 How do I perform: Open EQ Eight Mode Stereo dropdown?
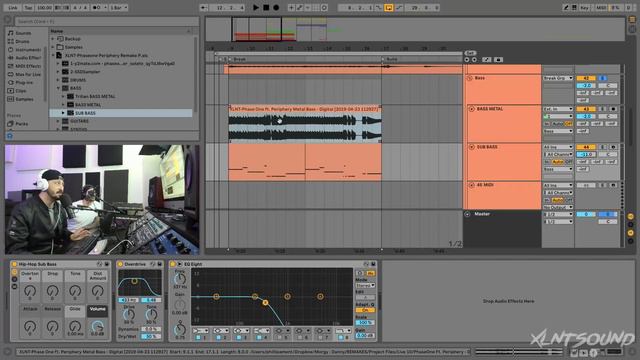[x=365, y=285]
